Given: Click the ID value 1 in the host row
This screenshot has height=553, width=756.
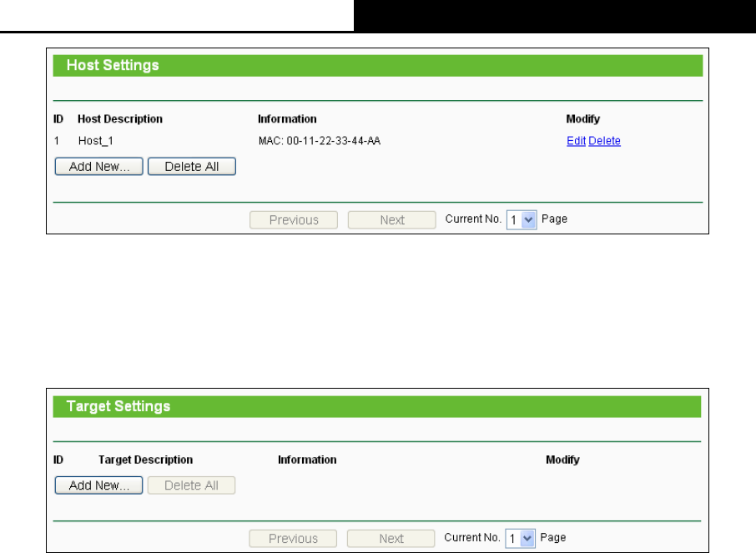Looking at the screenshot, I should point(57,141).
